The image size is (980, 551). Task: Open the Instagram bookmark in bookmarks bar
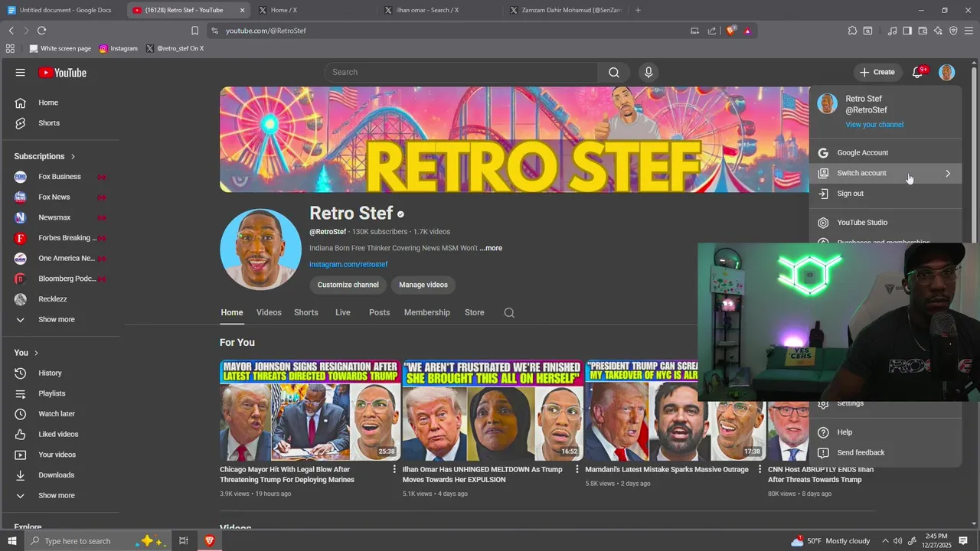click(119, 48)
